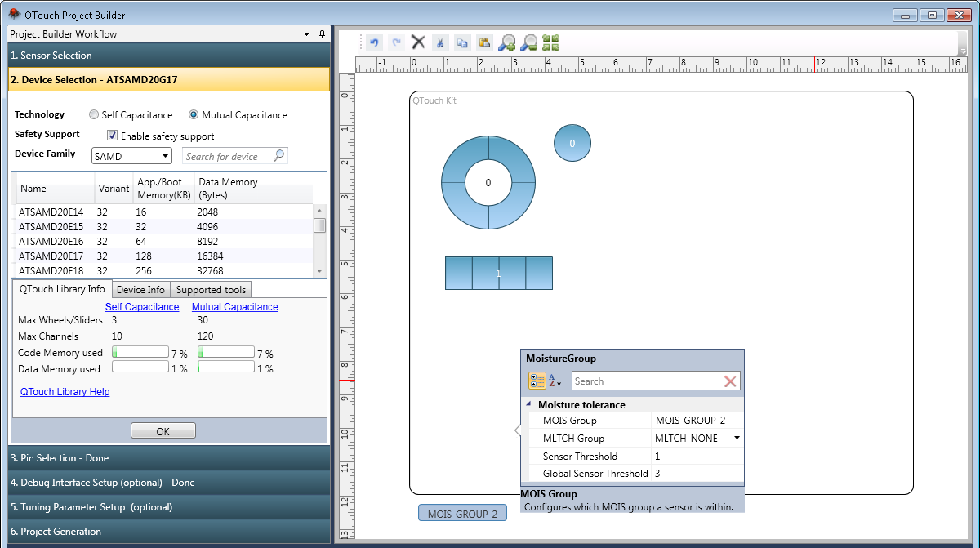The height and width of the screenshot is (548, 980).
Task: Select the round button sensor 0
Action: (x=572, y=143)
